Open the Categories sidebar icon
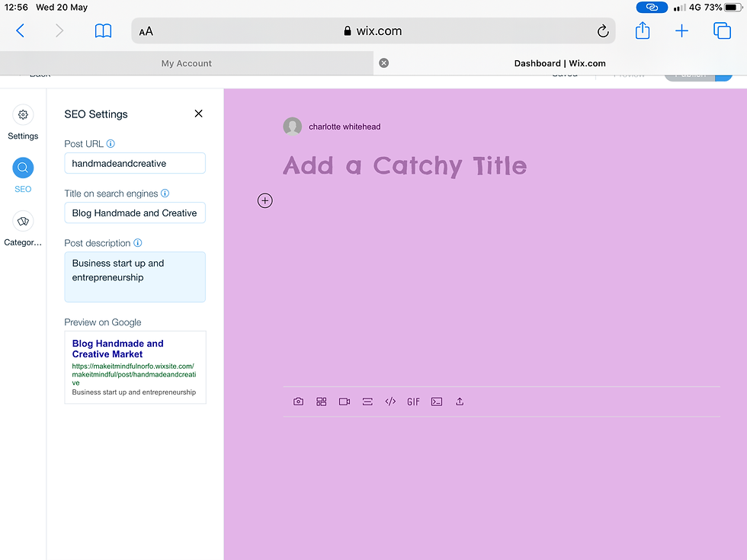Viewport: 747px width, 560px height. pos(23,222)
